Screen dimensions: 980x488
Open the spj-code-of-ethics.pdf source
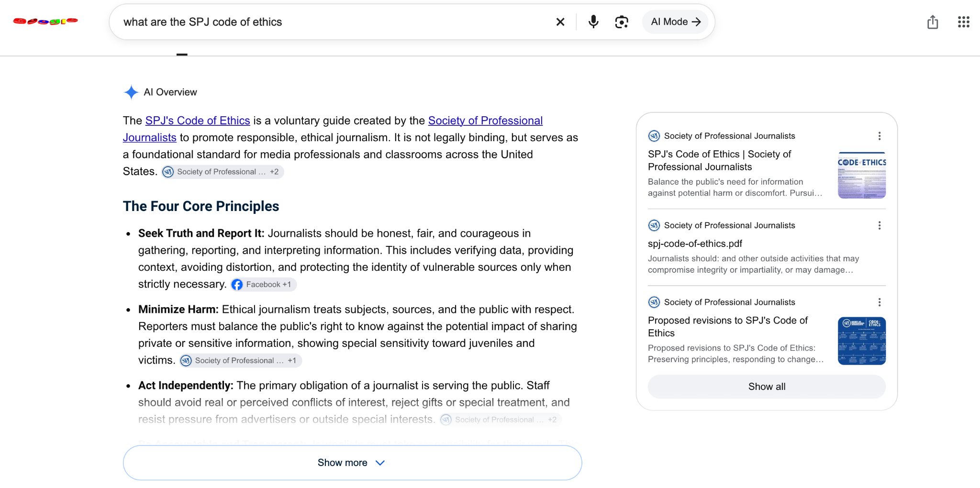tap(695, 244)
